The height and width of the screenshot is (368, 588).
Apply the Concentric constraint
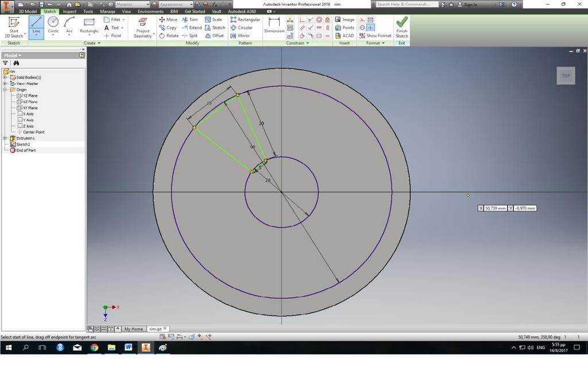[319, 20]
